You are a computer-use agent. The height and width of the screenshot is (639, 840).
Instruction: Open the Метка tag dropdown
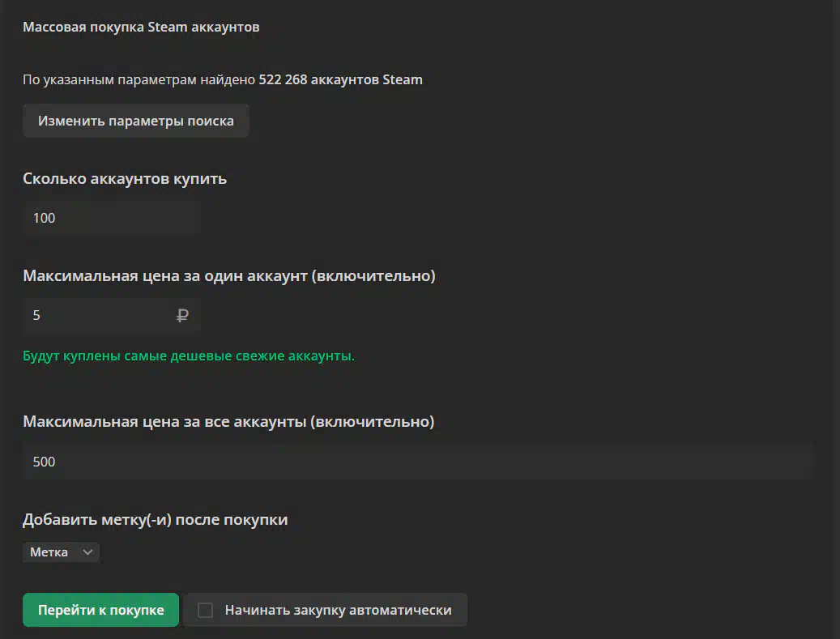tap(61, 552)
